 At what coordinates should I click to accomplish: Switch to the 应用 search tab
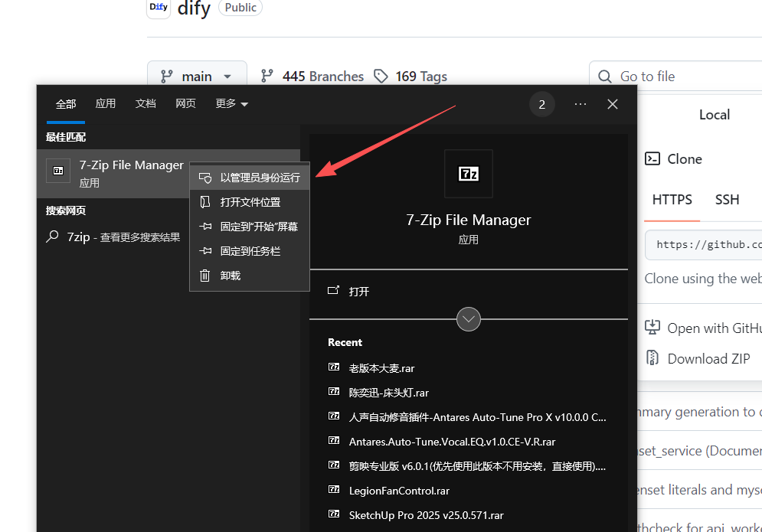(x=106, y=103)
